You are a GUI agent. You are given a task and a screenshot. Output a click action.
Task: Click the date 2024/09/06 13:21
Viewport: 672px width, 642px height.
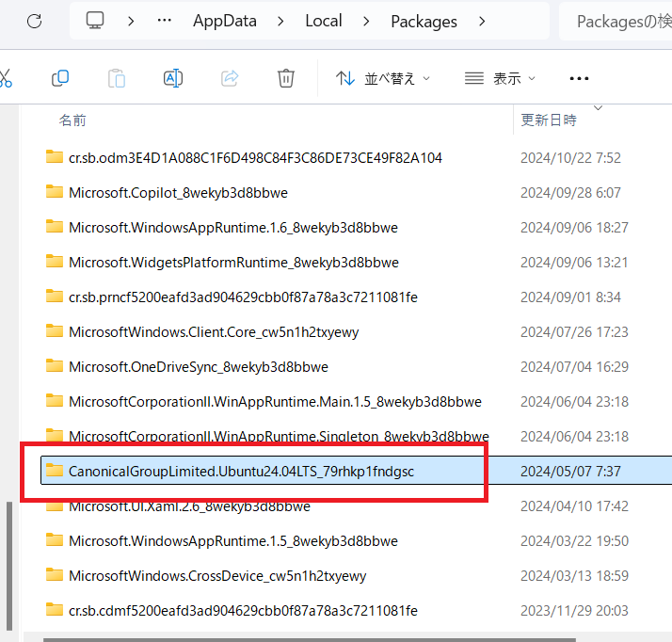(x=574, y=263)
